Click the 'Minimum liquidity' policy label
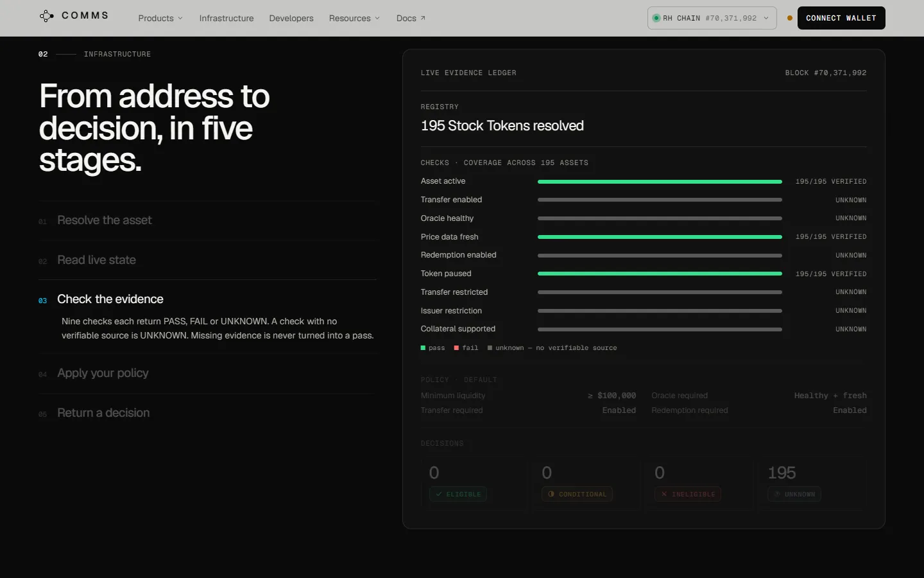This screenshot has width=924, height=578. click(453, 396)
